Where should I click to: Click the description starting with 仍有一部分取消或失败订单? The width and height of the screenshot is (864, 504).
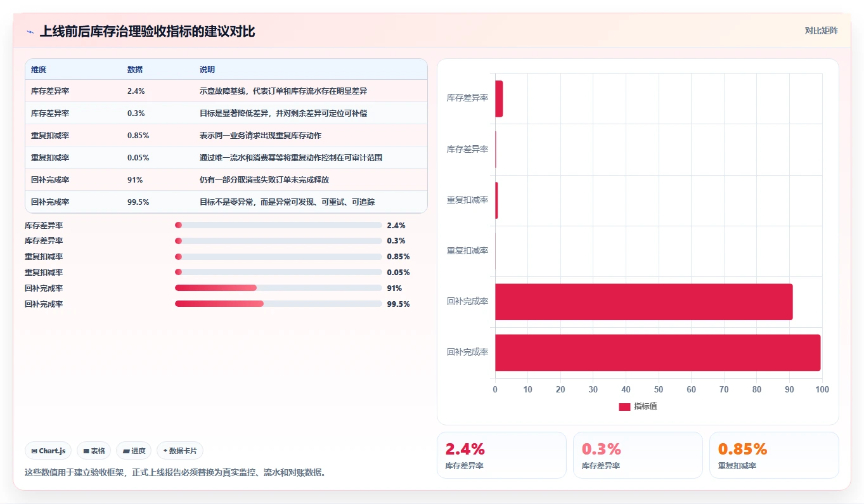coord(264,180)
